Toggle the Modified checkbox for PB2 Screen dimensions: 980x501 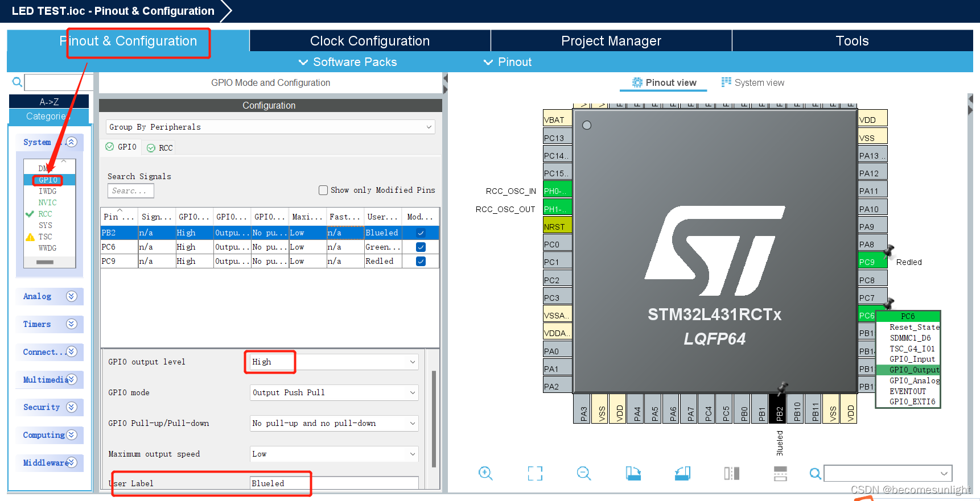(x=421, y=233)
